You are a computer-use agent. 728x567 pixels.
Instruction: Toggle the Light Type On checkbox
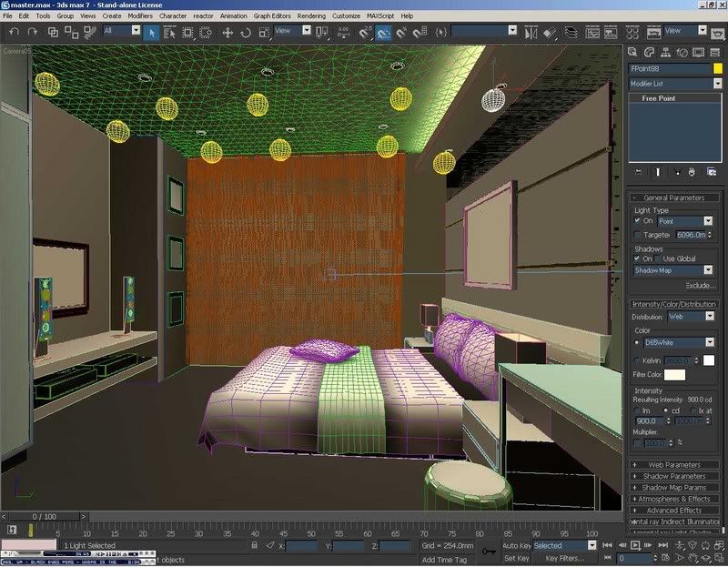pyautogui.click(x=638, y=220)
